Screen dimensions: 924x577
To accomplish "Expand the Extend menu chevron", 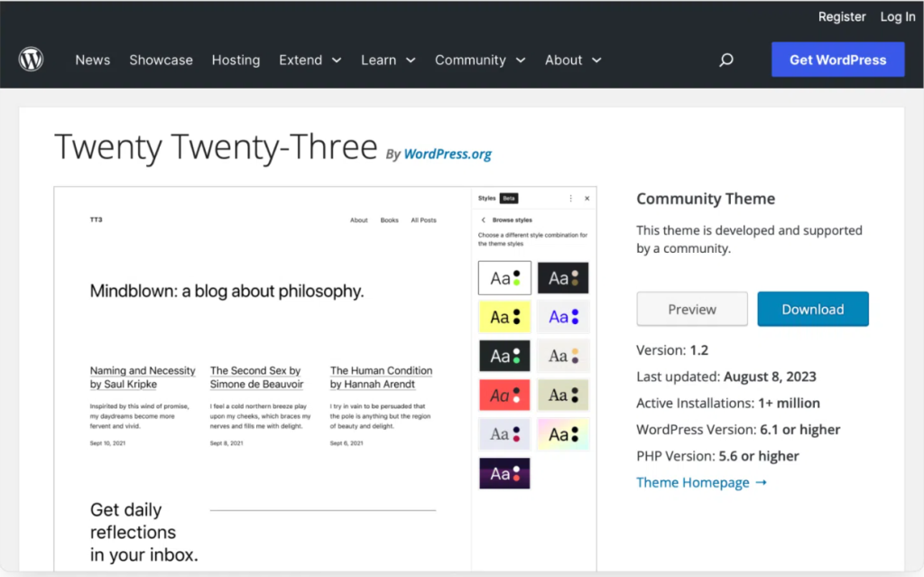I will coord(337,60).
